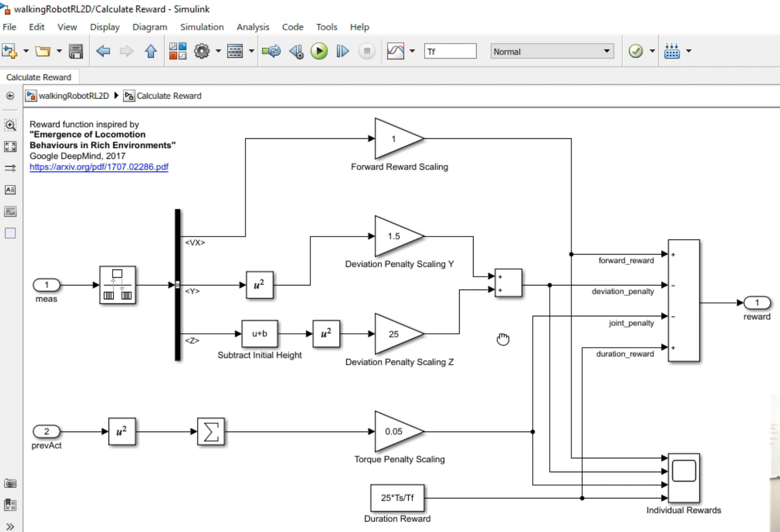Open the dropdown arrow beside New Model
Screen dimensions: 780x532
pos(26,51)
